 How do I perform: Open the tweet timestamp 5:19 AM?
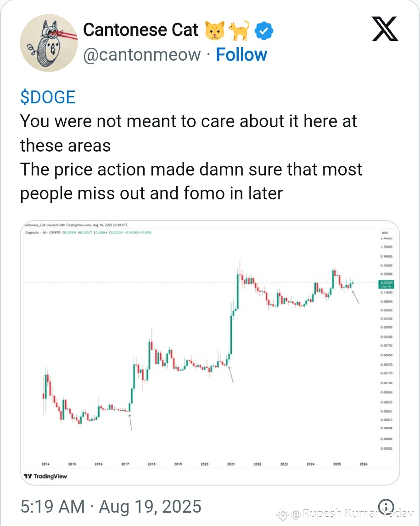pos(111,506)
